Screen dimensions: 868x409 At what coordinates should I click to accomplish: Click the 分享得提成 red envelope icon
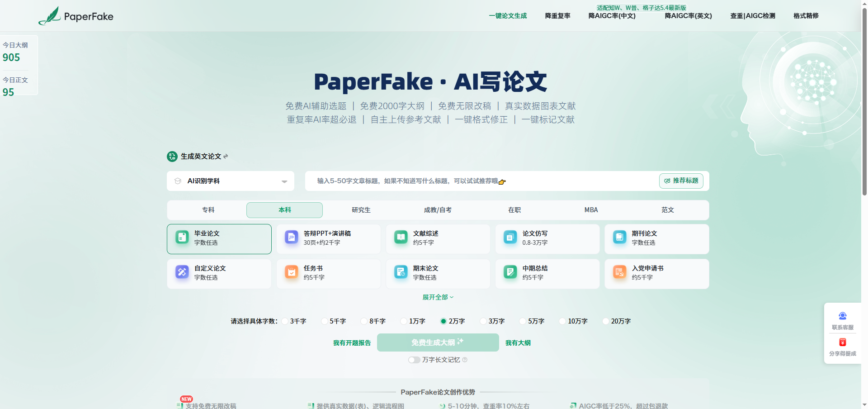[842, 342]
